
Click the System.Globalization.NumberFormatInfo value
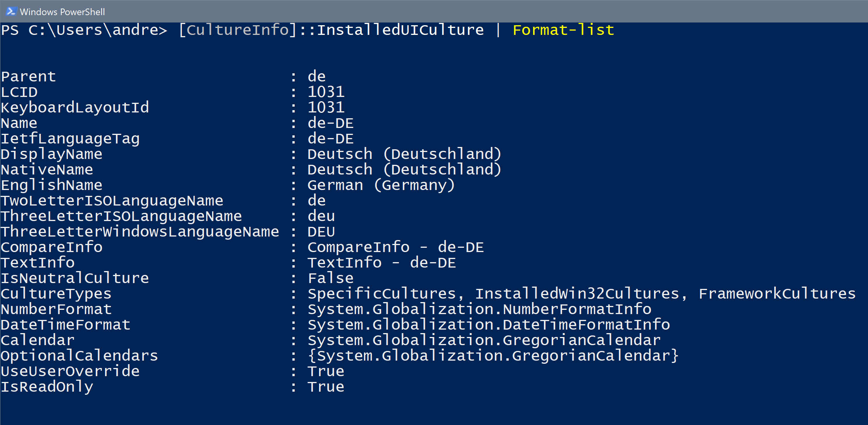[x=479, y=309]
